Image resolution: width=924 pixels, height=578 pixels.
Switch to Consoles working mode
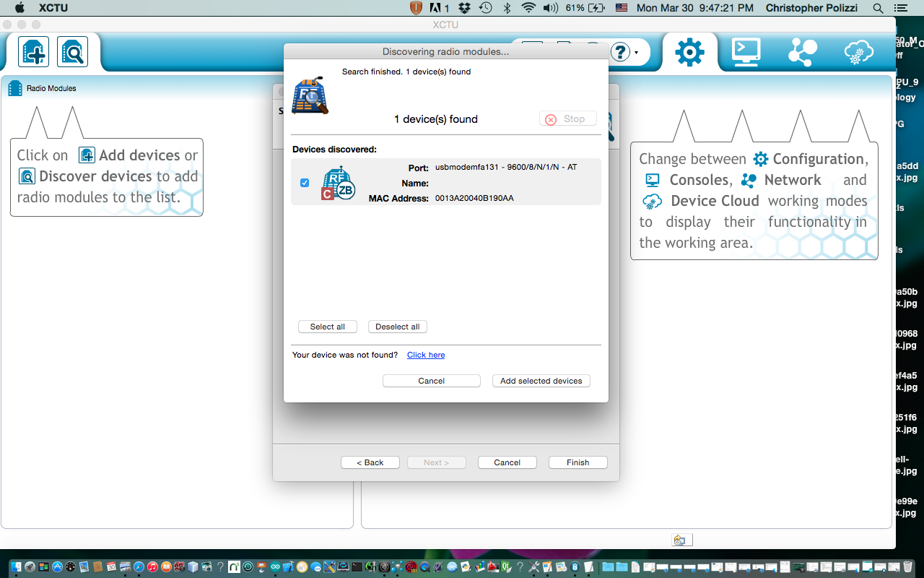tap(746, 52)
